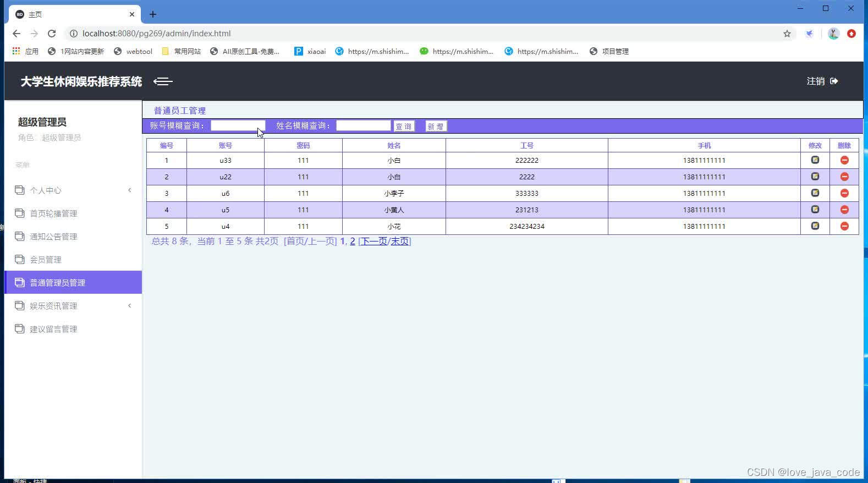The height and width of the screenshot is (483, 868).
Task: Select the 231213 work number cell
Action: coord(527,210)
